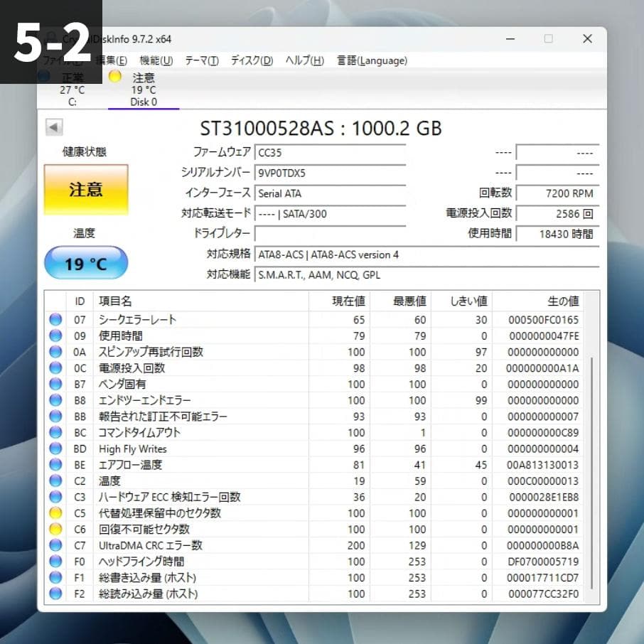Select the Disk 0 tab
The image size is (644, 644).
(143, 89)
